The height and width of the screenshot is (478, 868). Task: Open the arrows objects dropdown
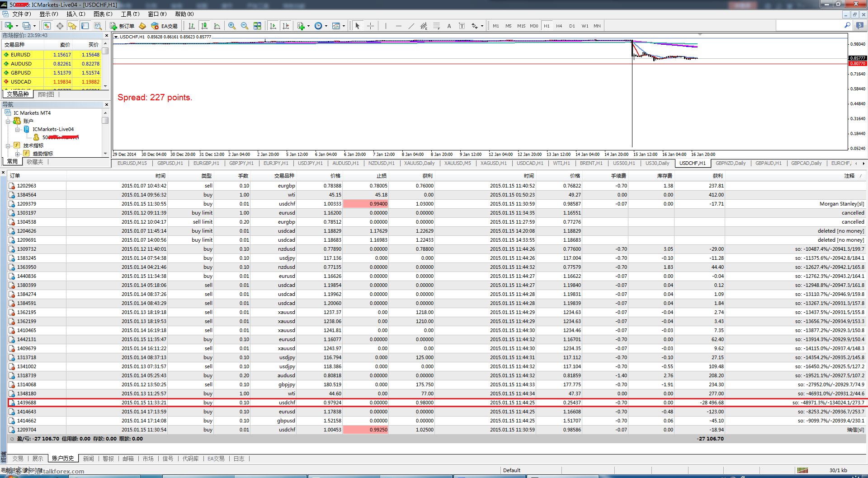pyautogui.click(x=477, y=26)
